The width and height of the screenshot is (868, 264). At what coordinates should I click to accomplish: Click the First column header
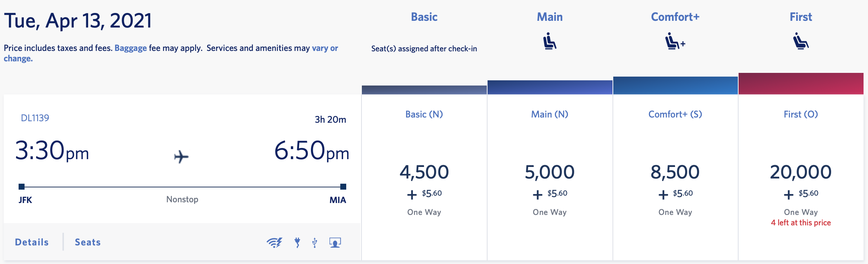coord(800,17)
